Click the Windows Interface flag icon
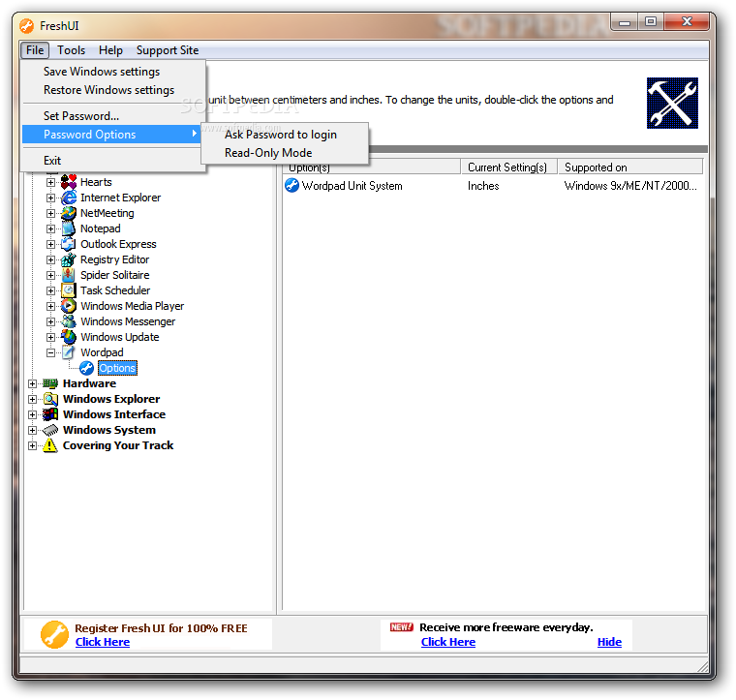This screenshot has height=700, width=736. [50, 414]
